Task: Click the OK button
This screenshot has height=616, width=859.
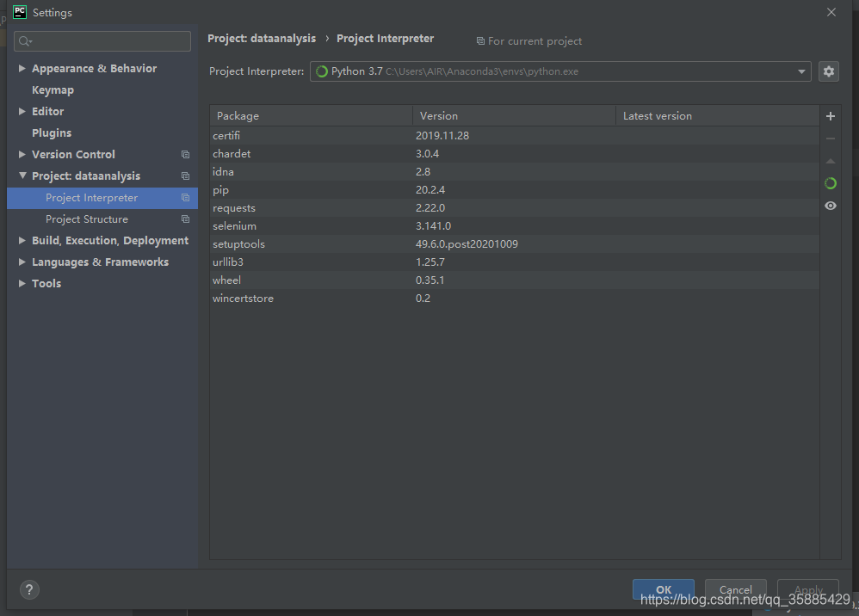Action: [x=664, y=589]
